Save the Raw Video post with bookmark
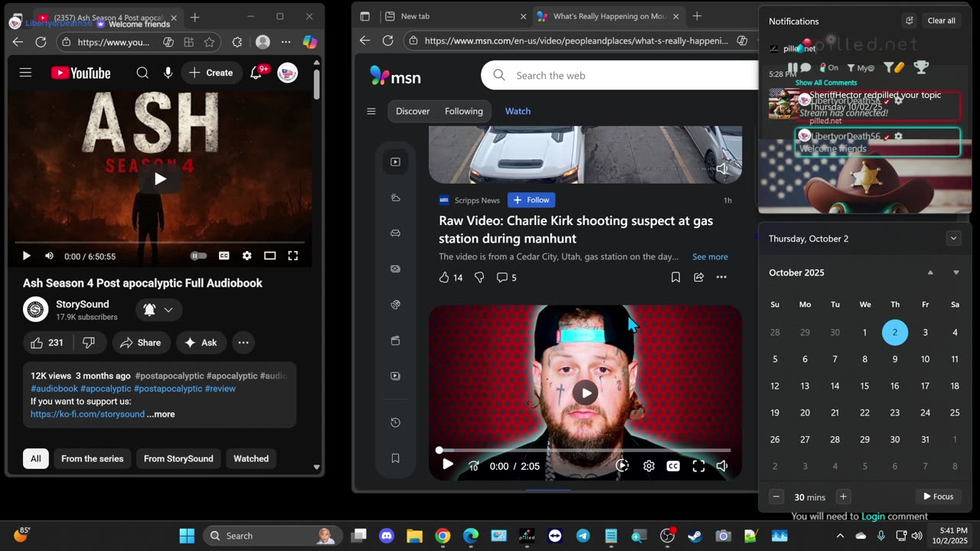 point(675,277)
